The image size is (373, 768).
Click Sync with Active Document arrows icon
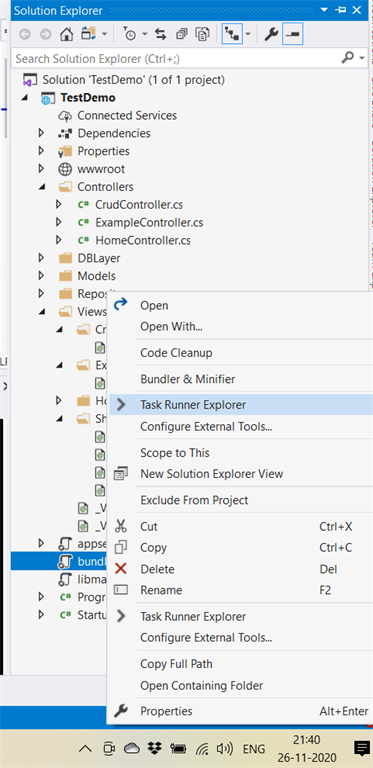[x=160, y=34]
